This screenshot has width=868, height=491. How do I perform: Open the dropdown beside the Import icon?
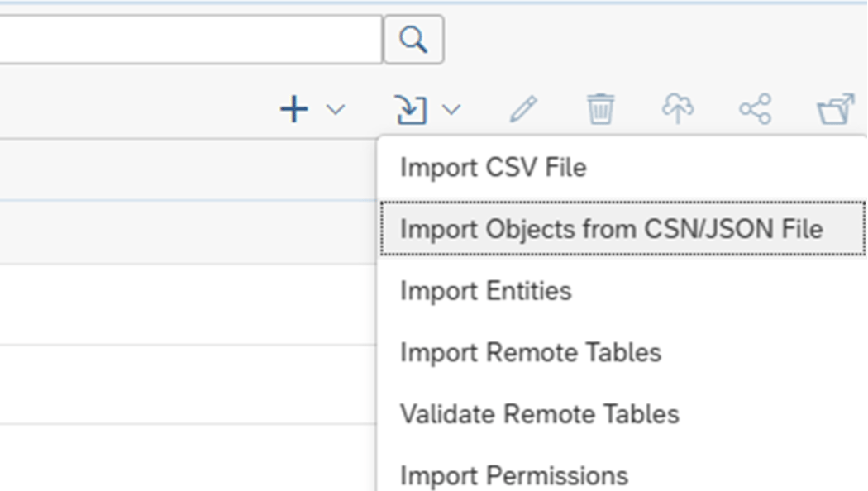pos(451,108)
